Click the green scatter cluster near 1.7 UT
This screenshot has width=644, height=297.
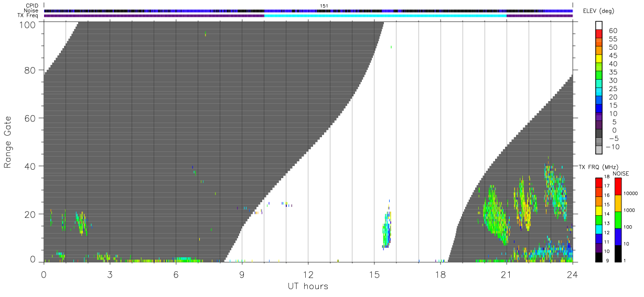tap(81, 223)
